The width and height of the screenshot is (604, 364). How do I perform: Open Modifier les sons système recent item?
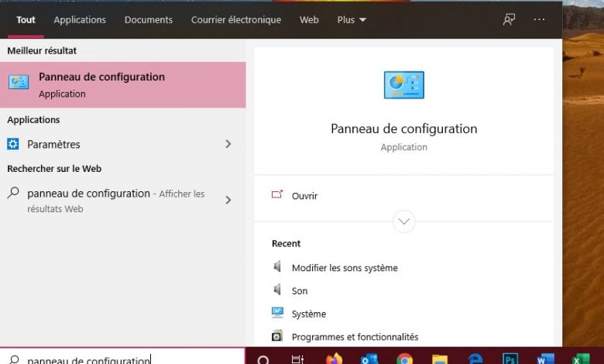[345, 268]
